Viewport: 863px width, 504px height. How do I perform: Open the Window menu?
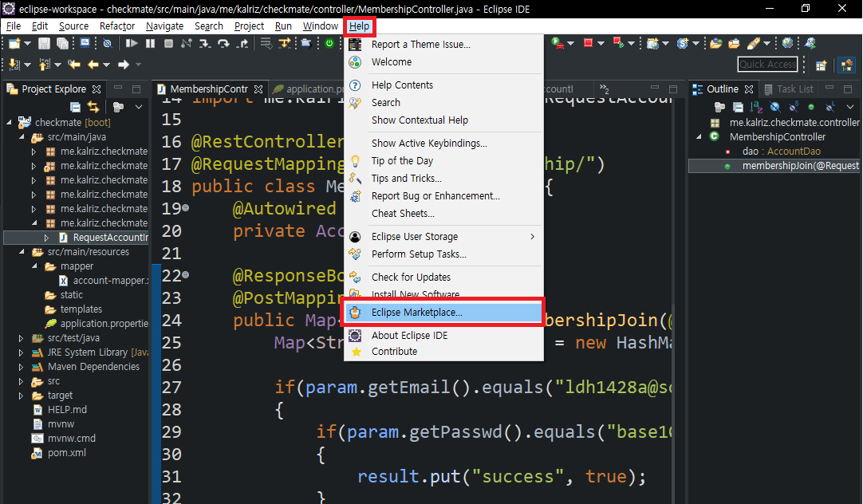[320, 26]
